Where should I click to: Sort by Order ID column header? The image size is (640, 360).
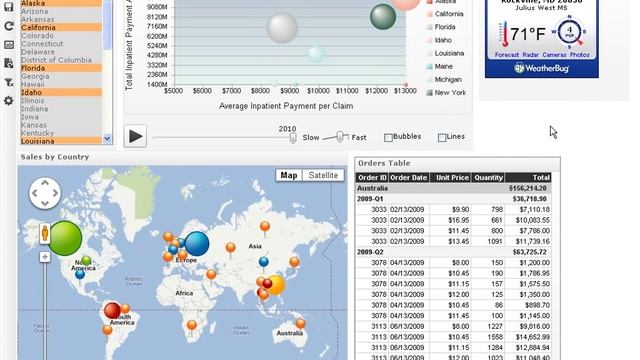click(371, 178)
